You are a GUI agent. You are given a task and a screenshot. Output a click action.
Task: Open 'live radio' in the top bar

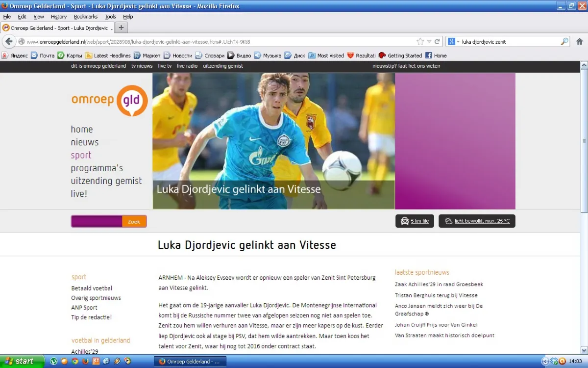(x=187, y=66)
